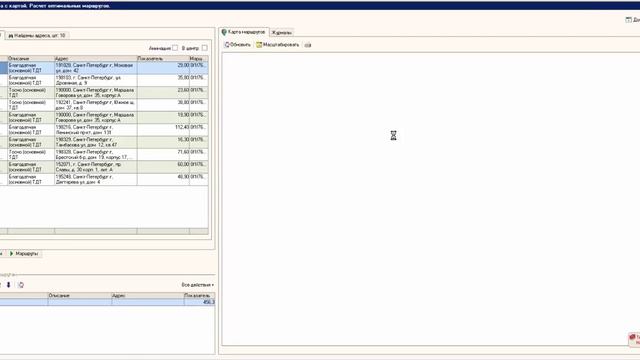Image resolution: width=640 pixels, height=360 pixels.
Task: Switch to the Журналы tab
Action: [x=282, y=32]
